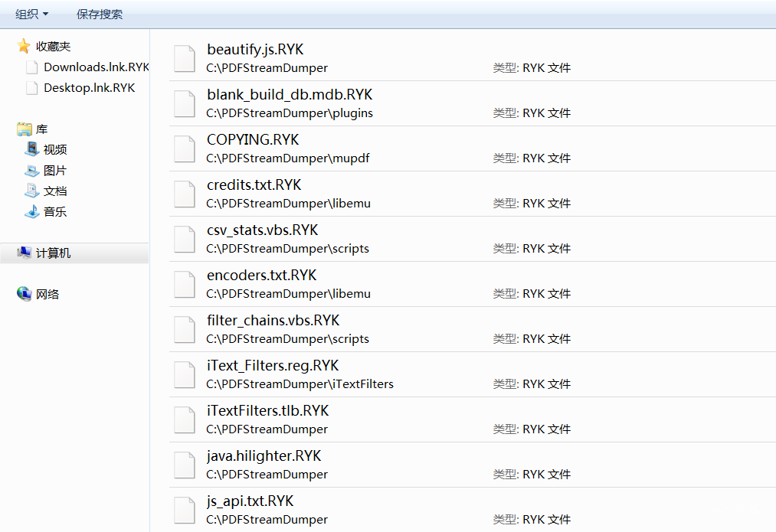Click the java.hilighter.RYK file icon
This screenshot has height=532, width=776.
(x=185, y=465)
